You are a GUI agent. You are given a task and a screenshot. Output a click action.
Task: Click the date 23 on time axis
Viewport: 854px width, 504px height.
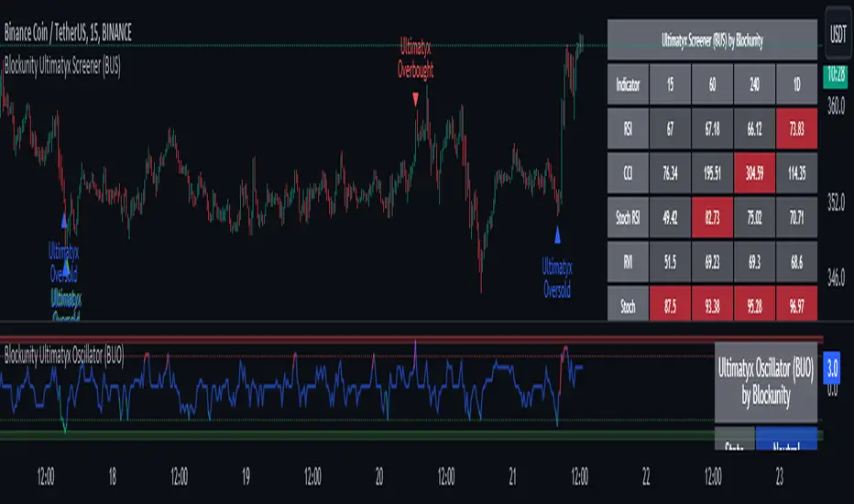coord(780,477)
